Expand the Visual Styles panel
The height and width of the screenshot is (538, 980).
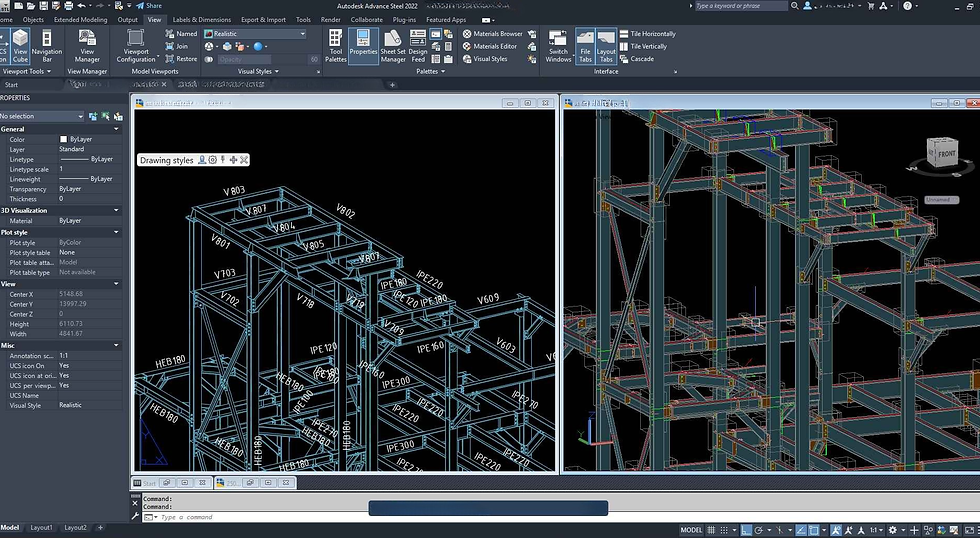[258, 71]
